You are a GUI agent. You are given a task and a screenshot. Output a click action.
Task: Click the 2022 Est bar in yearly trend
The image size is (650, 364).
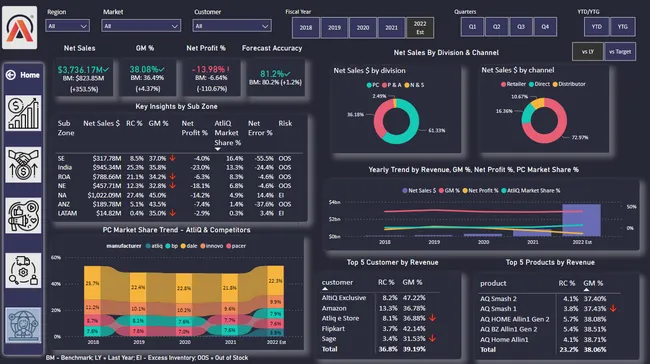pyautogui.click(x=581, y=220)
